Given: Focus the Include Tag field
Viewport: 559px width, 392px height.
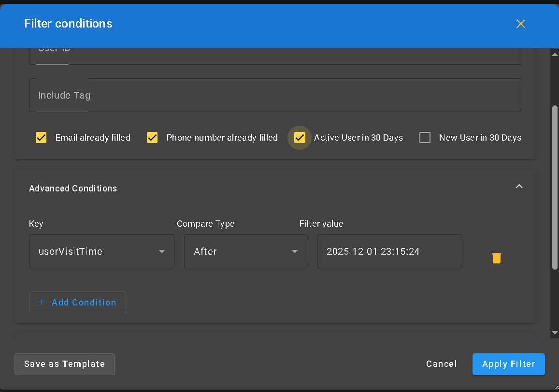Looking at the screenshot, I should pyautogui.click(x=274, y=95).
